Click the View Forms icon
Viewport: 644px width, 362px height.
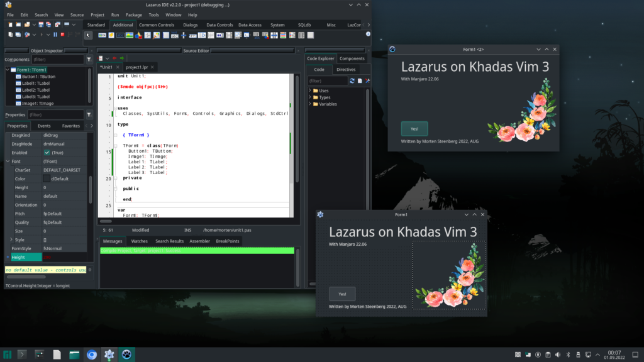(18, 35)
